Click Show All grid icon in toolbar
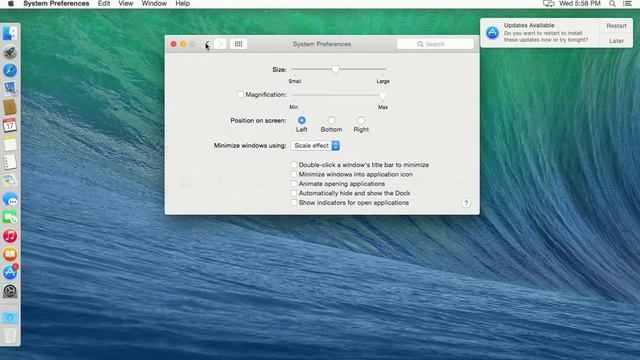The width and height of the screenshot is (640, 360). [x=238, y=44]
